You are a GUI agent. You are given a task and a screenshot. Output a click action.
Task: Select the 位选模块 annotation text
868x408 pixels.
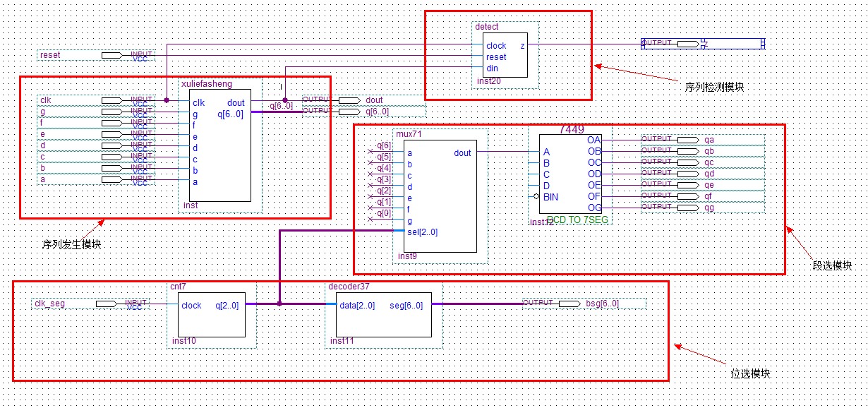749,373
